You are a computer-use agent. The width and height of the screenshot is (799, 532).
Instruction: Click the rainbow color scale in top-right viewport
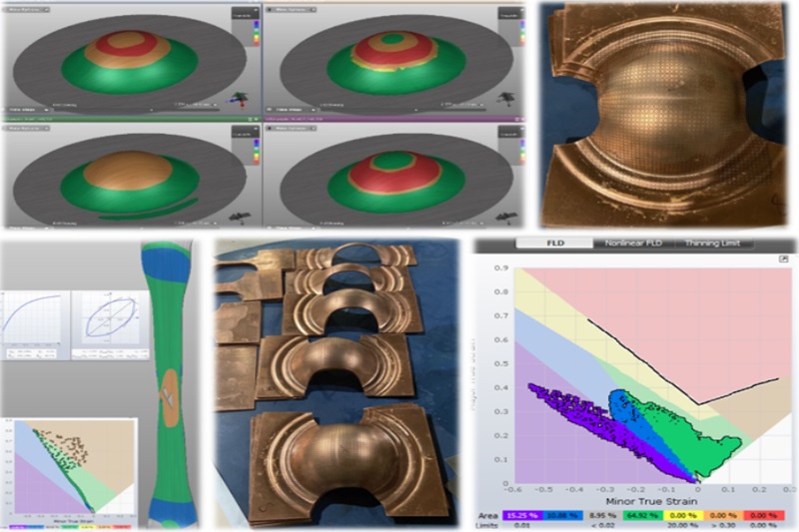tap(521, 32)
